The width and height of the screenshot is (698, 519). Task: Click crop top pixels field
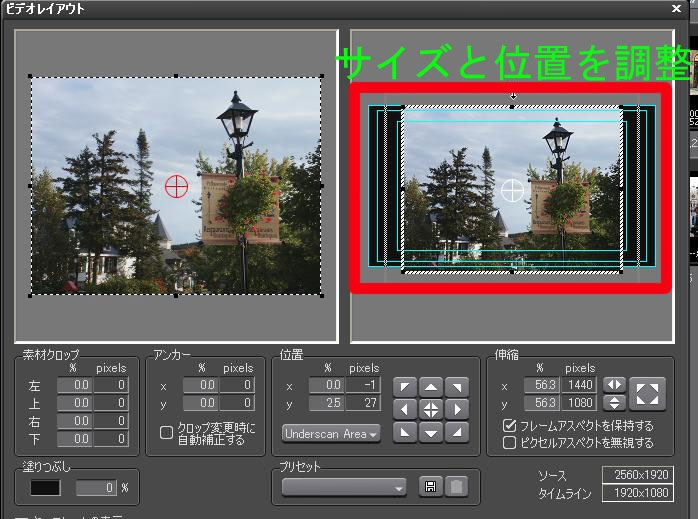[111, 403]
